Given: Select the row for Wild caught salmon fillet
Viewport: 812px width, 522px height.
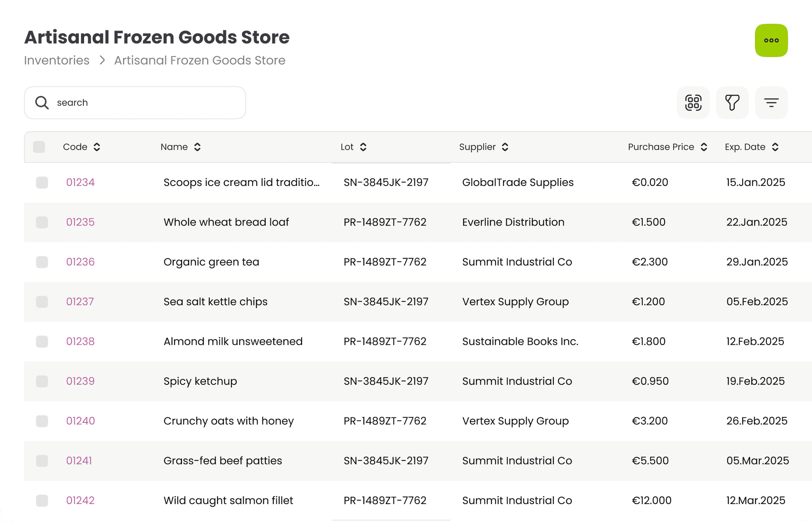Looking at the screenshot, I should [41, 501].
